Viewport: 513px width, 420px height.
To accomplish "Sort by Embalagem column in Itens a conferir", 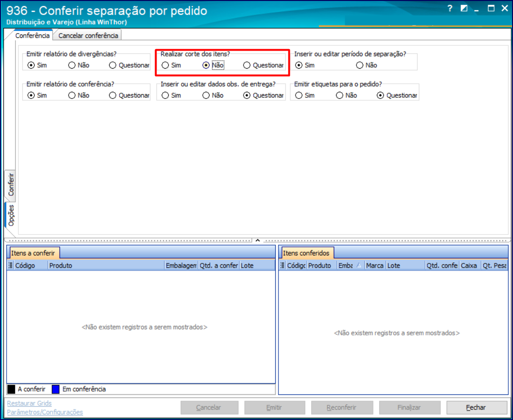I will pos(181,265).
